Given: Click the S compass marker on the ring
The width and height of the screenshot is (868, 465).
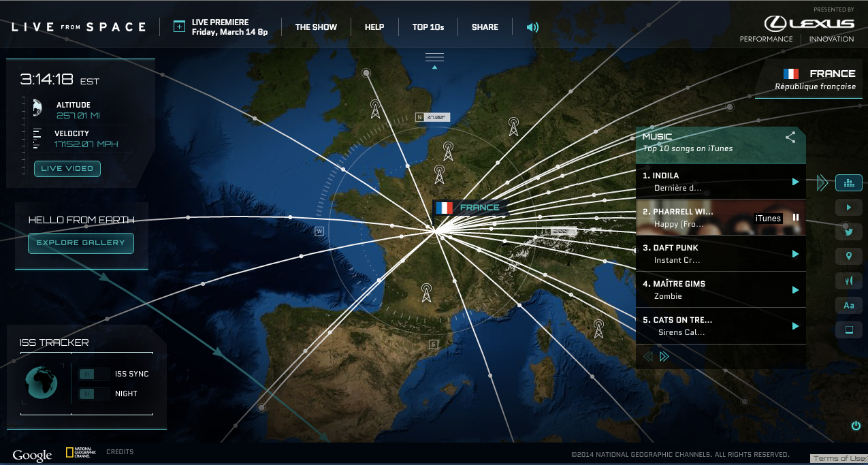Looking at the screenshot, I should 432,344.
